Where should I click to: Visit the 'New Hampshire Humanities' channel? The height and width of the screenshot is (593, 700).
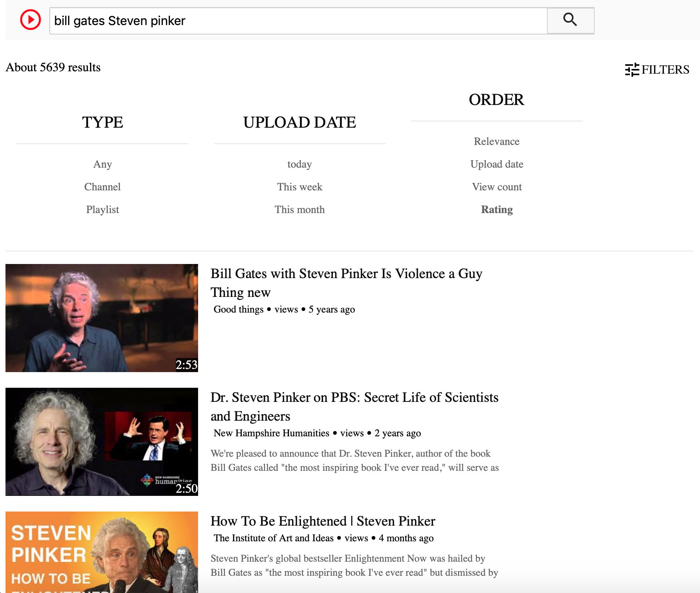coord(271,433)
